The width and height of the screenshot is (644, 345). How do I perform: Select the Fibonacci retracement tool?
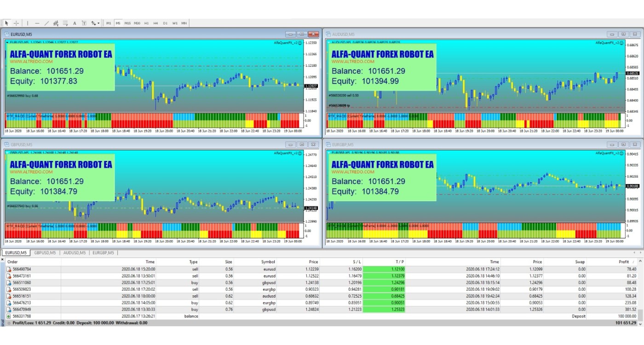coord(65,23)
